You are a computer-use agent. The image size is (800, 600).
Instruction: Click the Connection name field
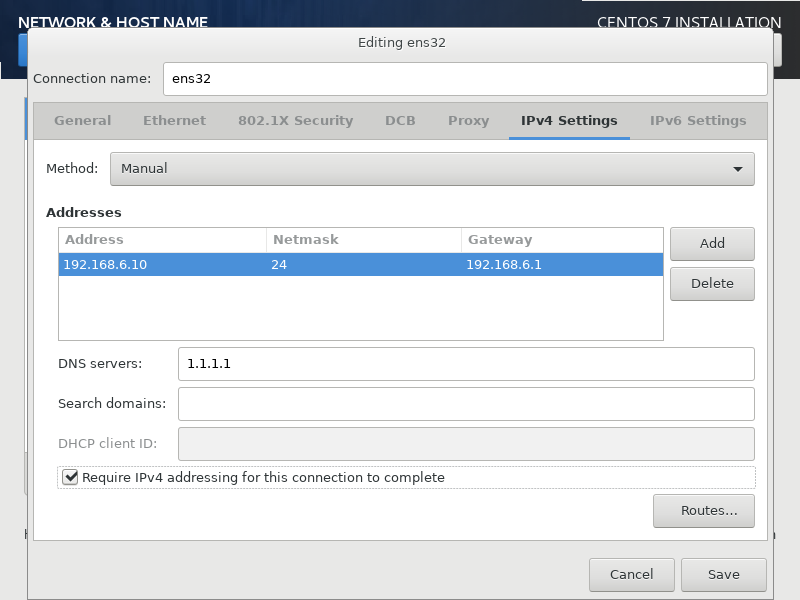pyautogui.click(x=465, y=79)
